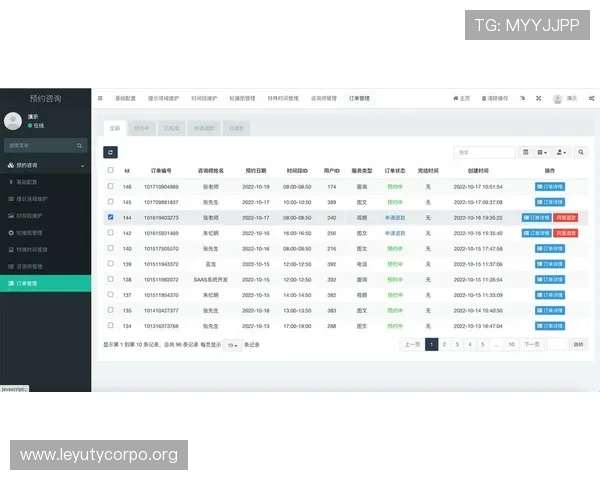The height and width of the screenshot is (480, 600).
Task: Collapse the 预约咨询 sidebar group chevron
Action: 83,166
